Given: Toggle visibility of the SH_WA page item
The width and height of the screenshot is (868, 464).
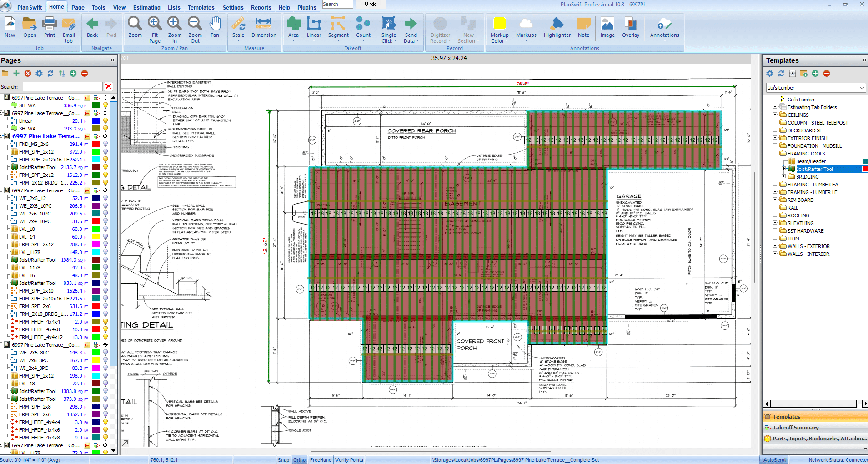Looking at the screenshot, I should 105,105.
